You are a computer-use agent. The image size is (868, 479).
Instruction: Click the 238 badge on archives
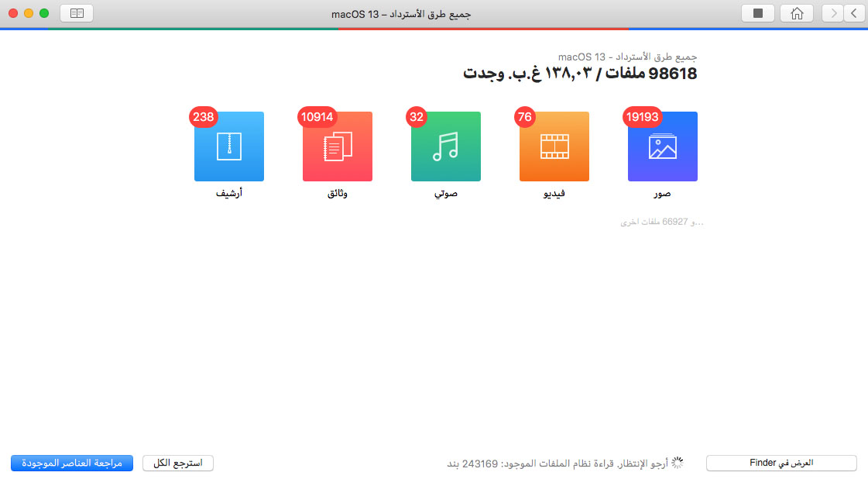pyautogui.click(x=203, y=117)
